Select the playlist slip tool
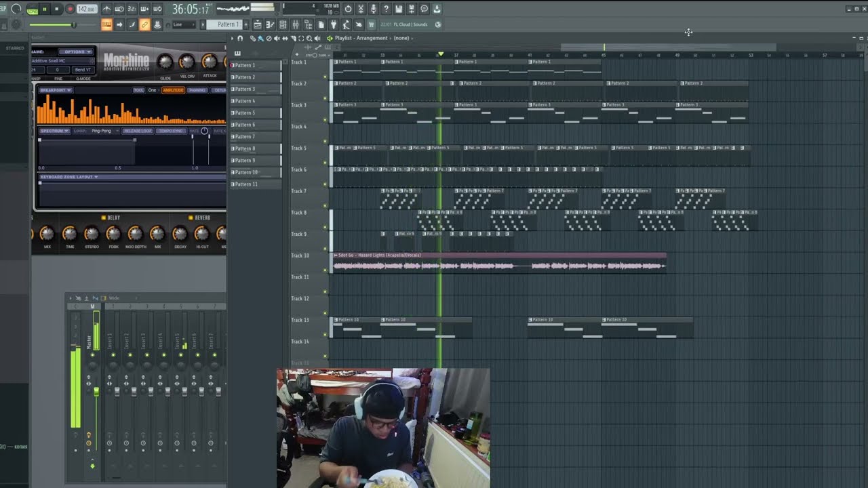This screenshot has height=488, width=868. click(285, 39)
